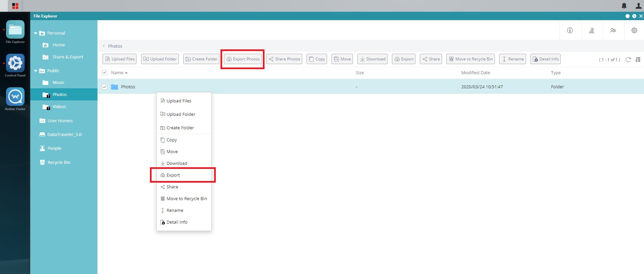Click the Upload Folder toolbar button
The image size is (644, 274).
160,59
